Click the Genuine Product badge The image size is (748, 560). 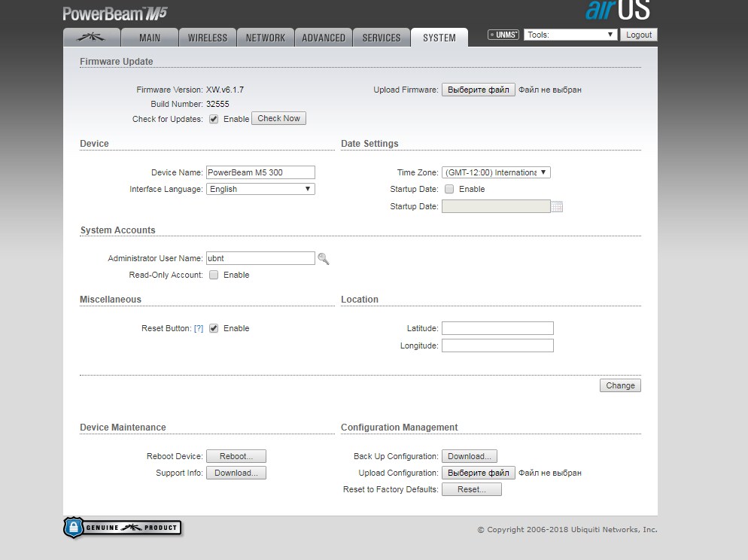pos(122,528)
